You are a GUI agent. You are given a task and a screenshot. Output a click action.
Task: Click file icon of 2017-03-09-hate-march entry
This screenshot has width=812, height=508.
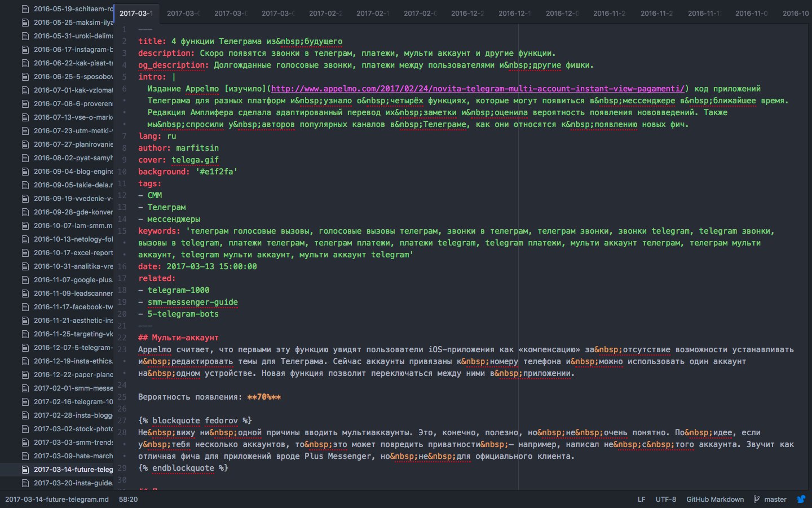(x=25, y=456)
